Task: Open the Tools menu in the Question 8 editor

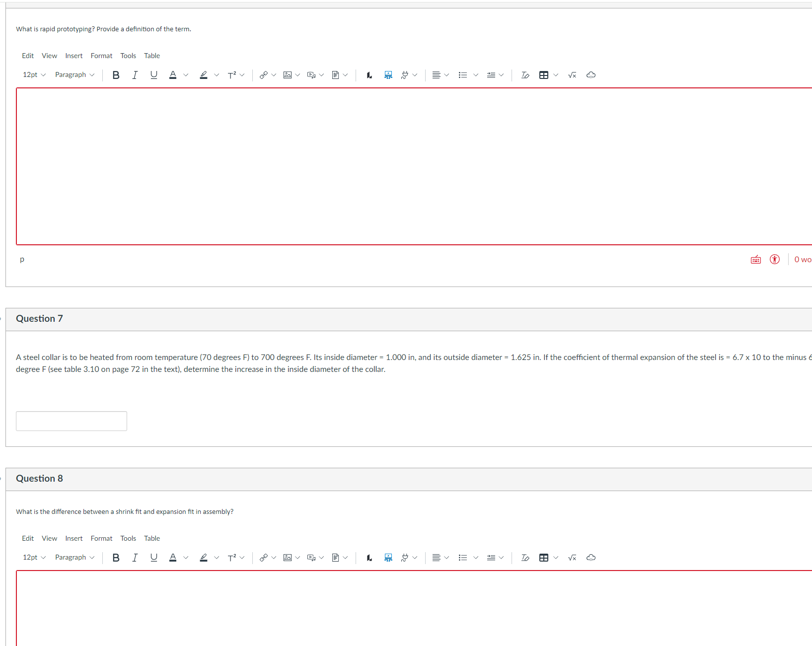Action: pyautogui.click(x=128, y=538)
